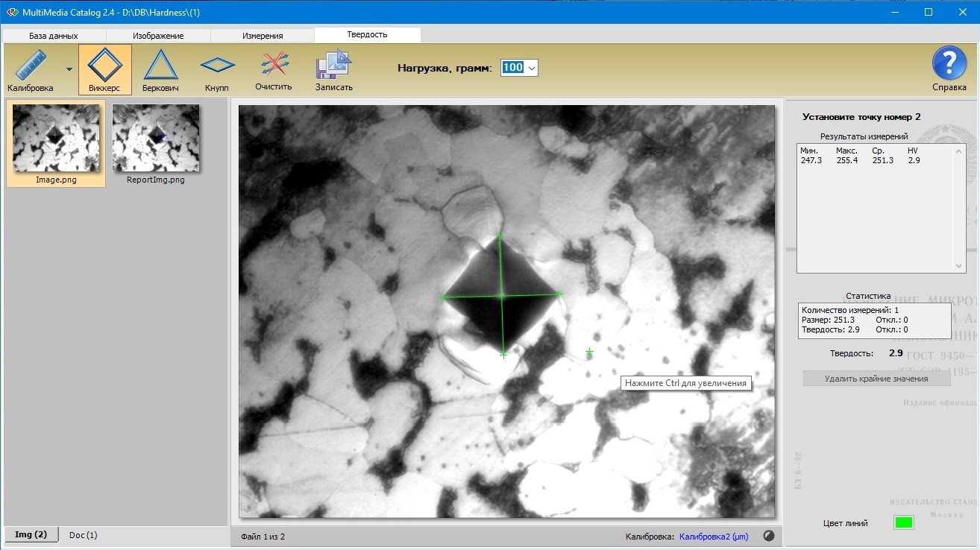Switch to the База данных tab
Viewport: 980px width, 550px height.
(x=54, y=35)
